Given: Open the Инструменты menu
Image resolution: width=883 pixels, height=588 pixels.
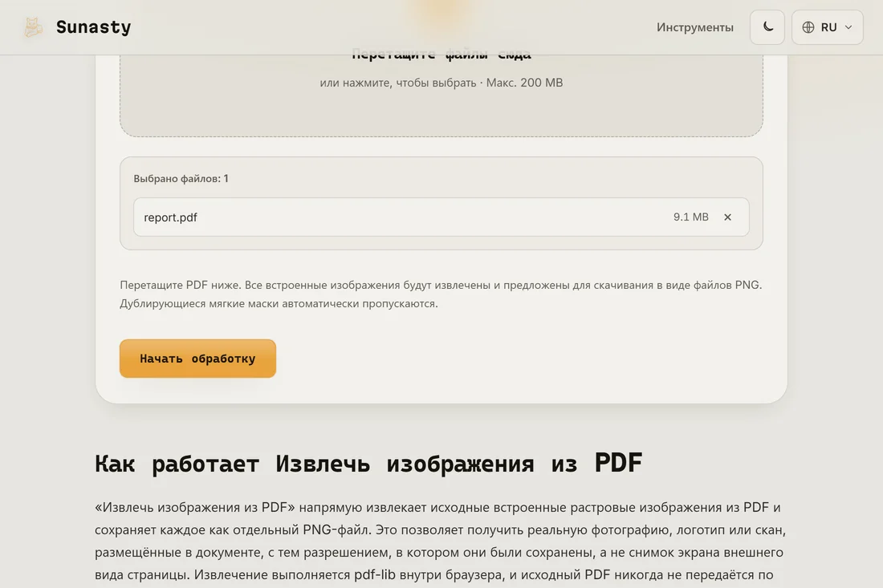Looking at the screenshot, I should (x=695, y=27).
